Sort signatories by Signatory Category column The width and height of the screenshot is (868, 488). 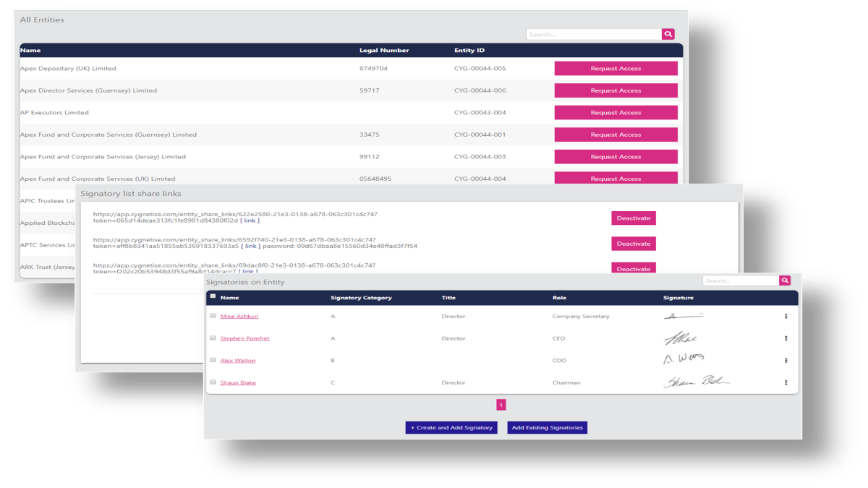pyautogui.click(x=361, y=298)
